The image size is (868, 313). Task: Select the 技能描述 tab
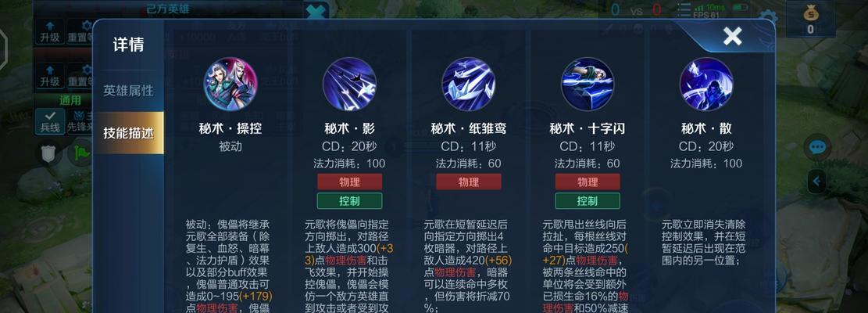click(x=128, y=133)
